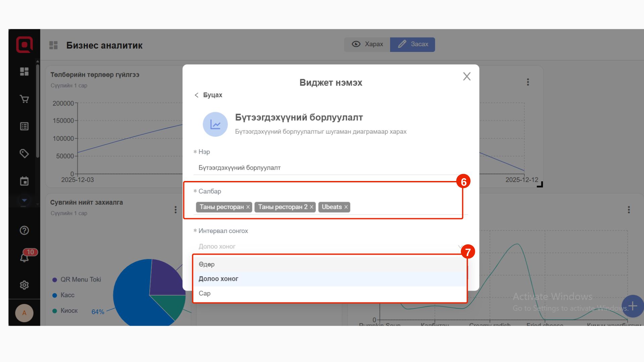Go back via the Буцах link
This screenshot has height=362, width=644.
coord(208,95)
